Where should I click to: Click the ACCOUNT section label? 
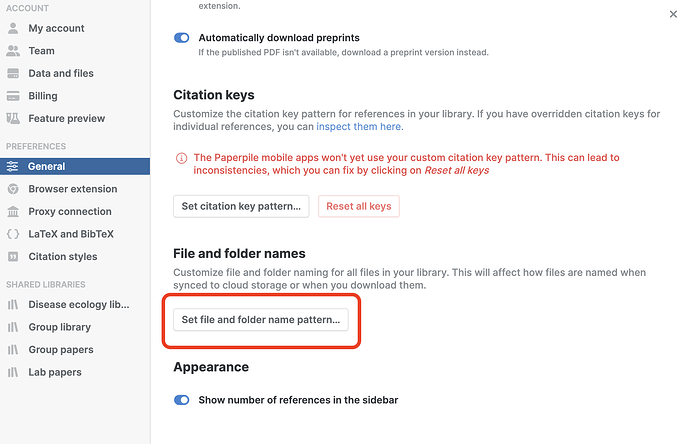[27, 8]
